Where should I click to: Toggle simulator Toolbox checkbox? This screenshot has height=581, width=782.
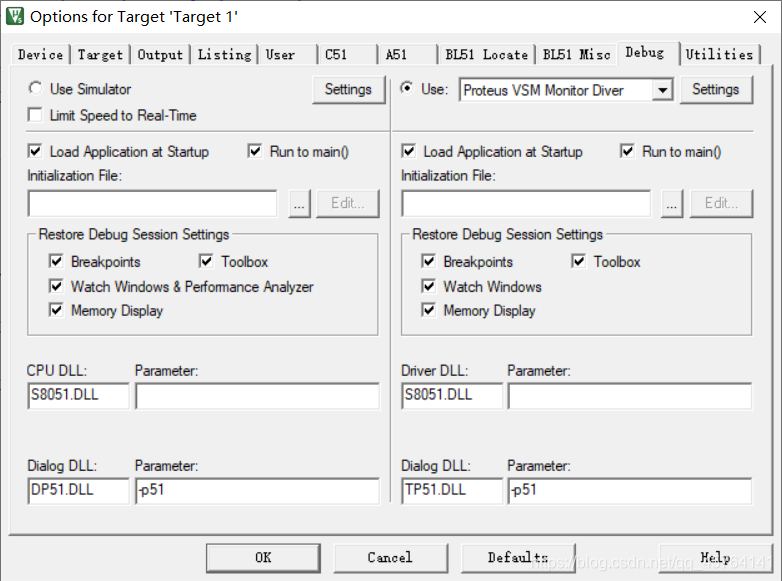[206, 261]
